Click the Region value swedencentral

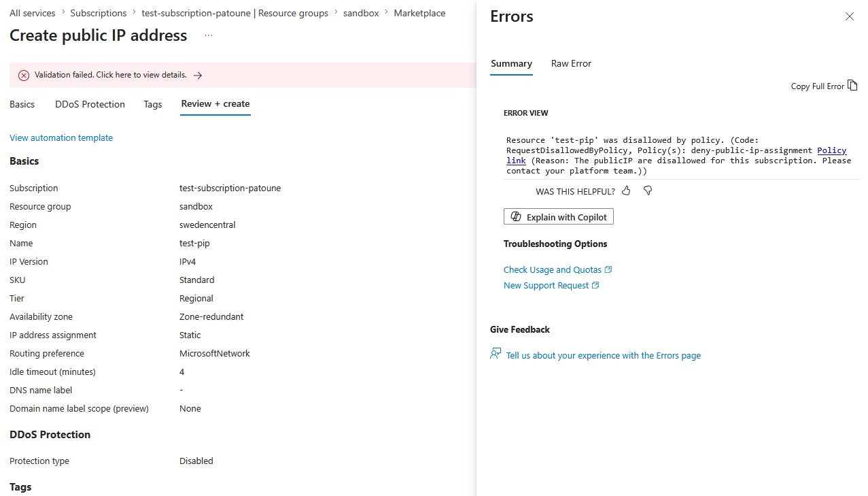point(207,225)
